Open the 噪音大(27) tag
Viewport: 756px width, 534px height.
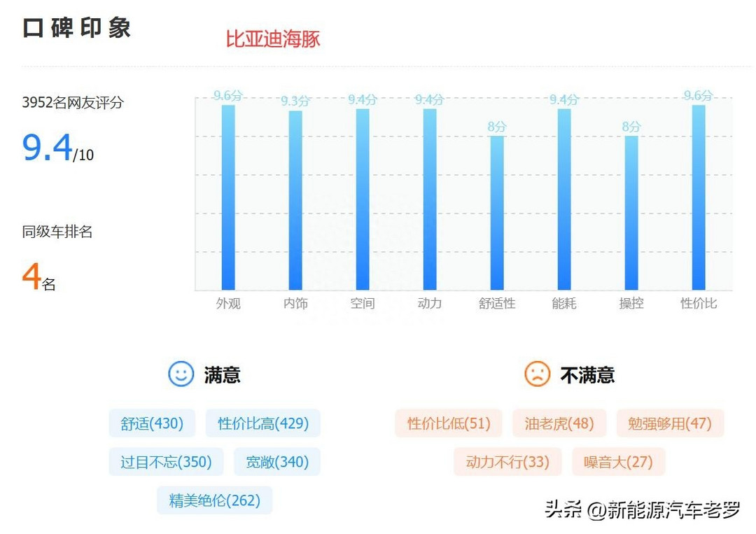tap(618, 462)
